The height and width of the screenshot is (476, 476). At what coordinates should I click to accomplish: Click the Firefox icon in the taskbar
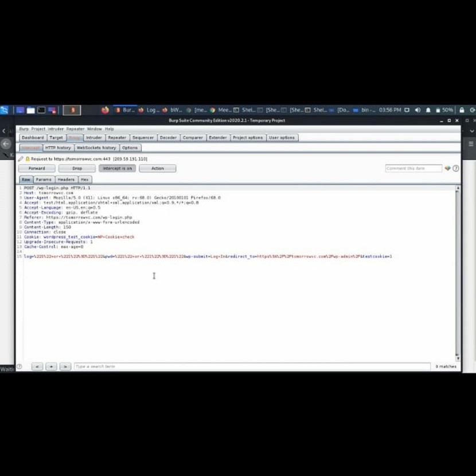coord(105,110)
